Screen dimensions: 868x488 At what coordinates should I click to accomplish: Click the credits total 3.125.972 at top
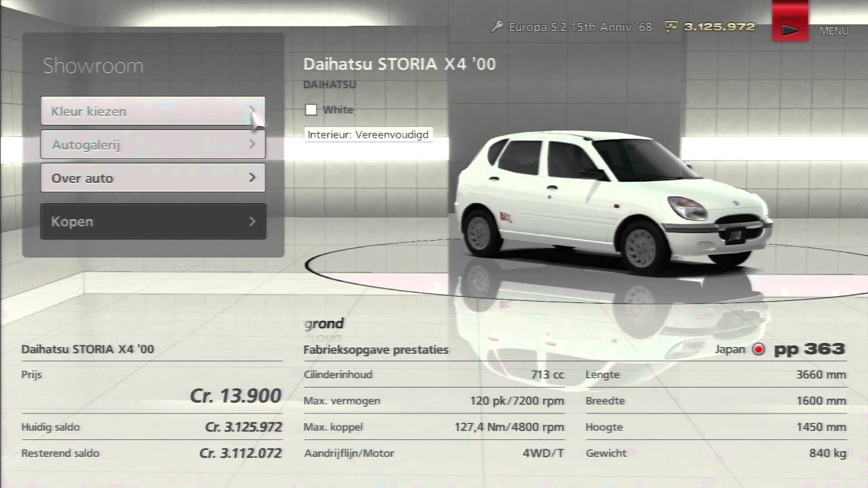(x=719, y=27)
